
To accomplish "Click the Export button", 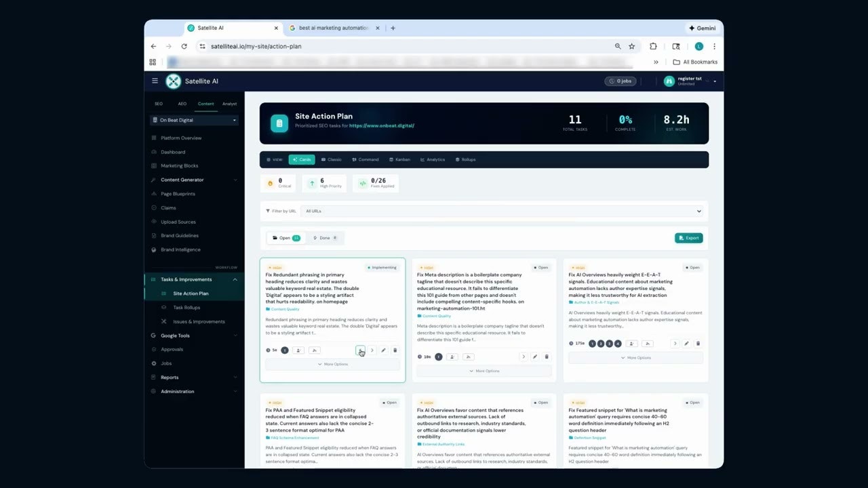I will point(689,238).
